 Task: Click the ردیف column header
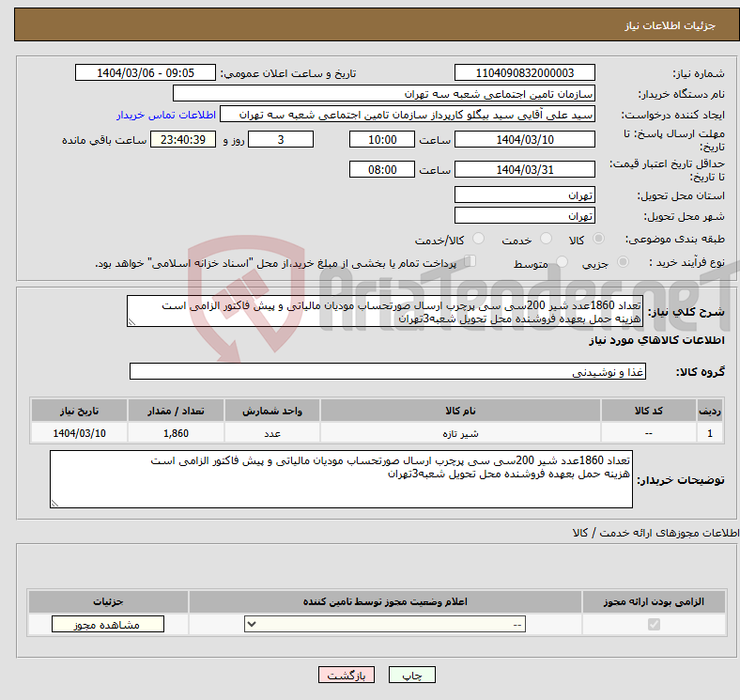pos(710,411)
